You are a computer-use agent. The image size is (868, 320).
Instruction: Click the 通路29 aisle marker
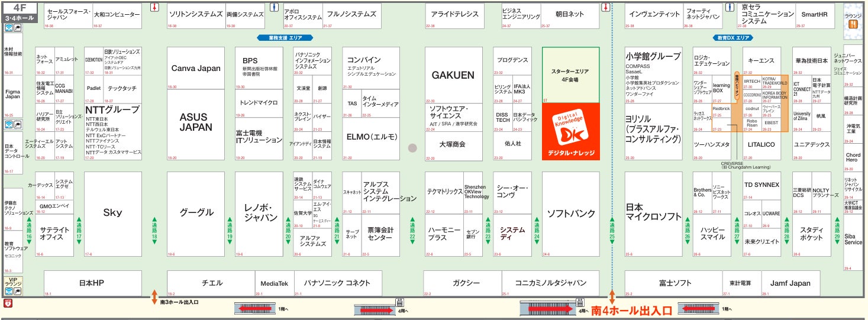837,232
